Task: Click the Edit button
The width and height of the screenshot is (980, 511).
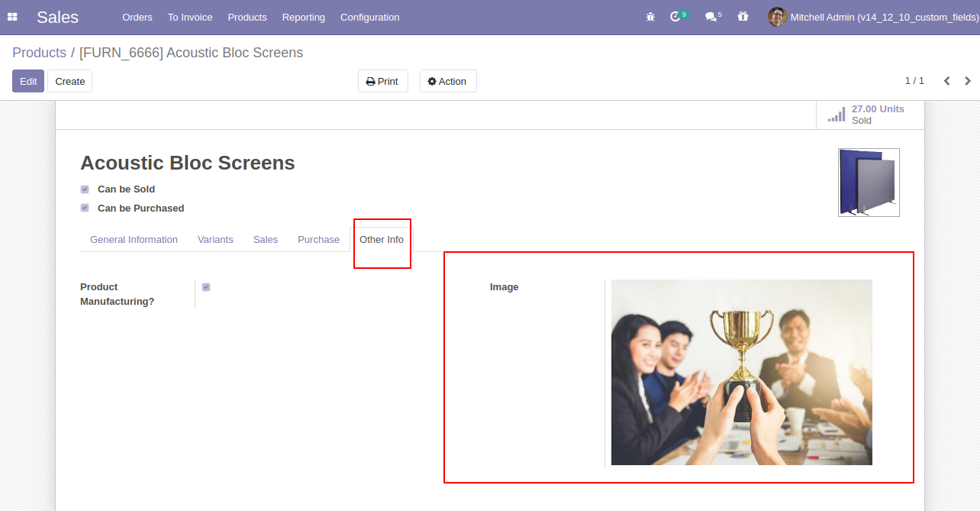Action: (28, 81)
